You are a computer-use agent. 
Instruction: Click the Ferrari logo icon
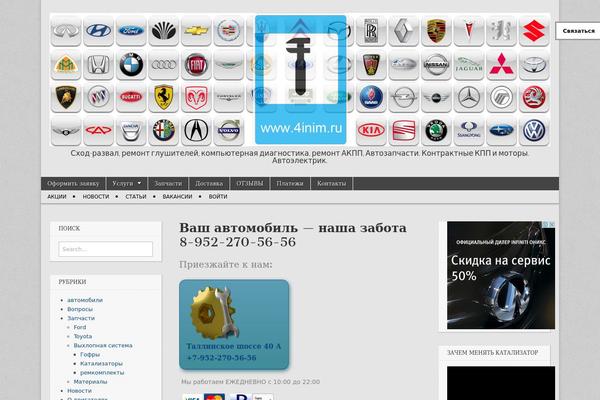[163, 97]
